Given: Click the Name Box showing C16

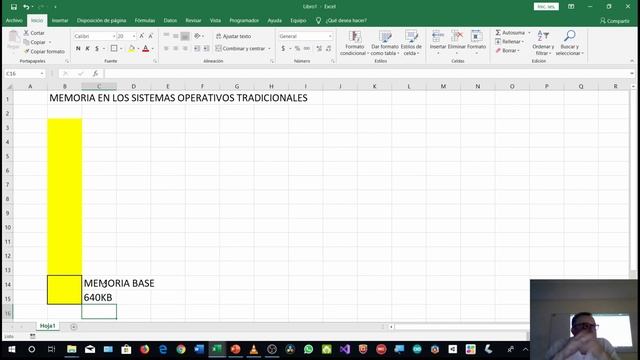Looking at the screenshot, I should tap(24, 73).
